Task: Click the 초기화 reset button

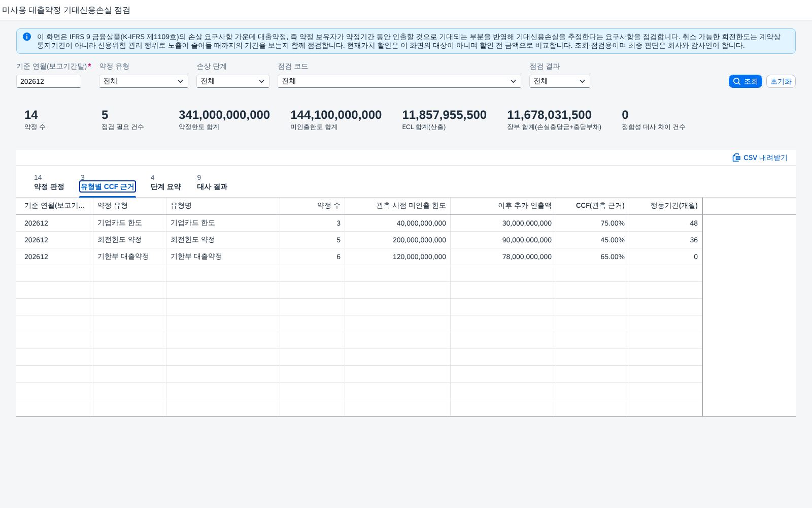Action: coord(781,81)
